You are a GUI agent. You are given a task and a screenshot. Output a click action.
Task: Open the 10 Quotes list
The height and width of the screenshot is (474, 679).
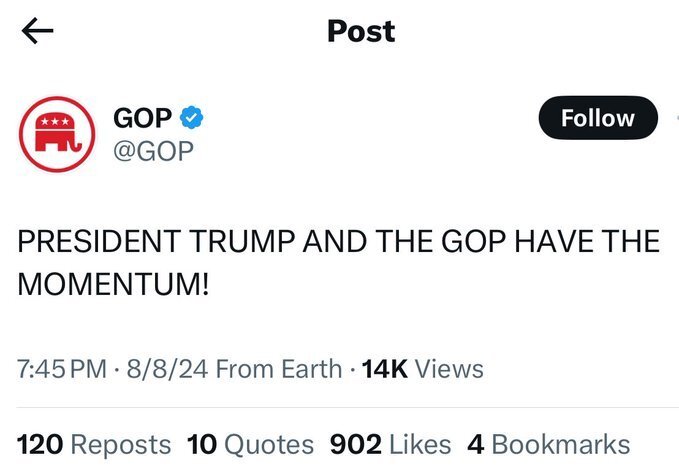click(x=250, y=445)
